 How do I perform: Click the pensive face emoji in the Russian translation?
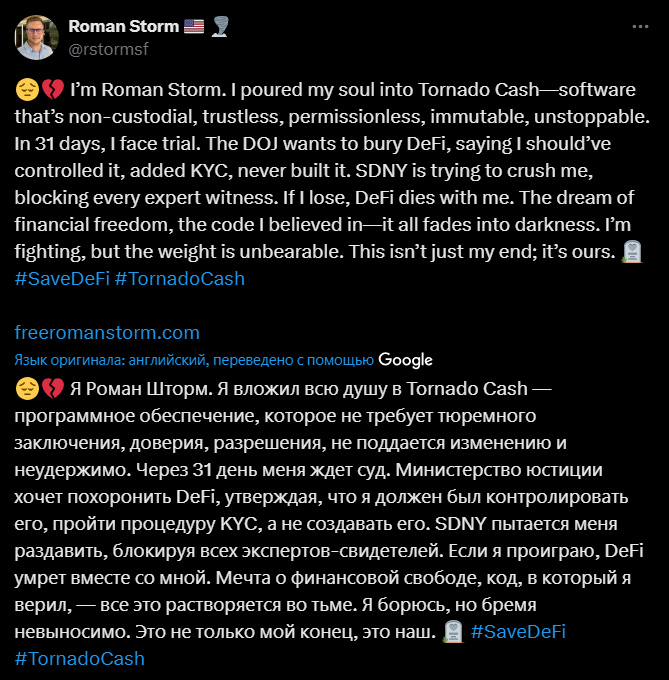pos(27,387)
